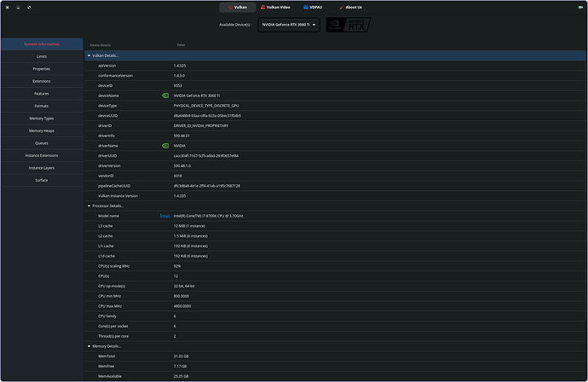
Task: Select the L1i cache row
Action: [335, 246]
